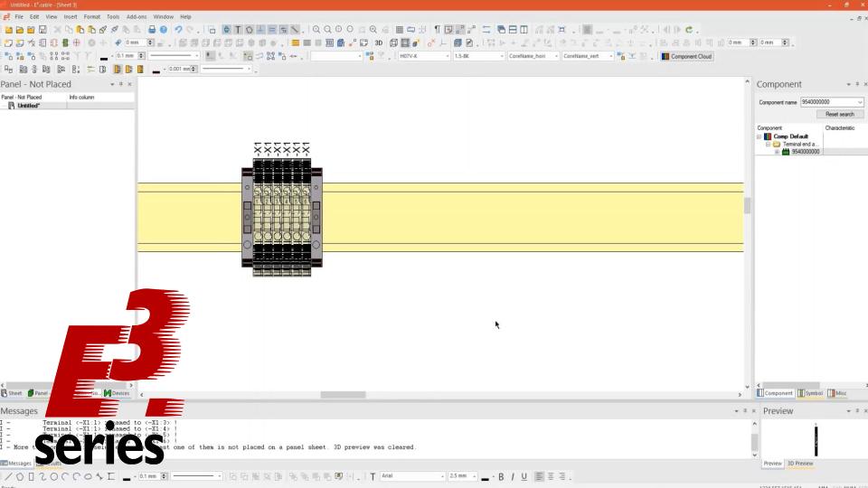Open the Window menu
Image resolution: width=868 pixels, height=488 pixels.
(x=164, y=17)
